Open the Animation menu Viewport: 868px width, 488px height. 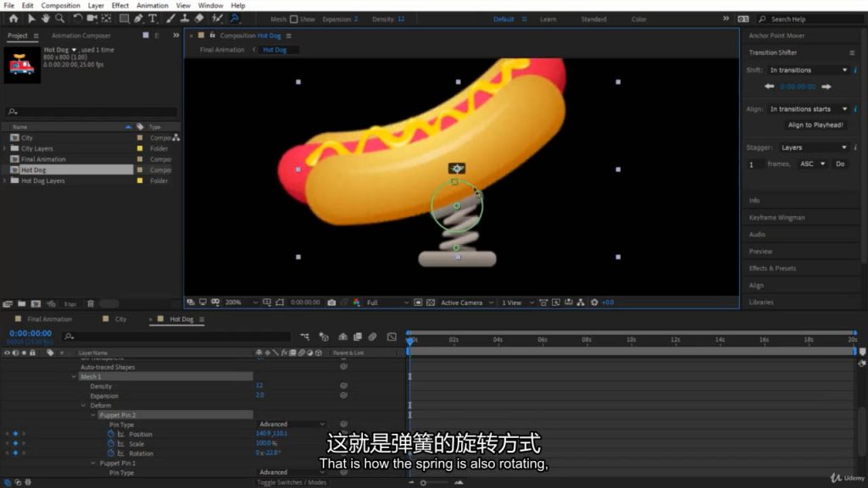153,5
